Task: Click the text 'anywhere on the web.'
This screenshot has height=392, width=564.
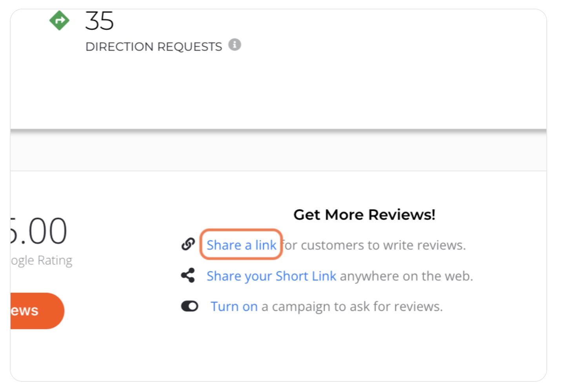Action: pyautogui.click(x=406, y=276)
